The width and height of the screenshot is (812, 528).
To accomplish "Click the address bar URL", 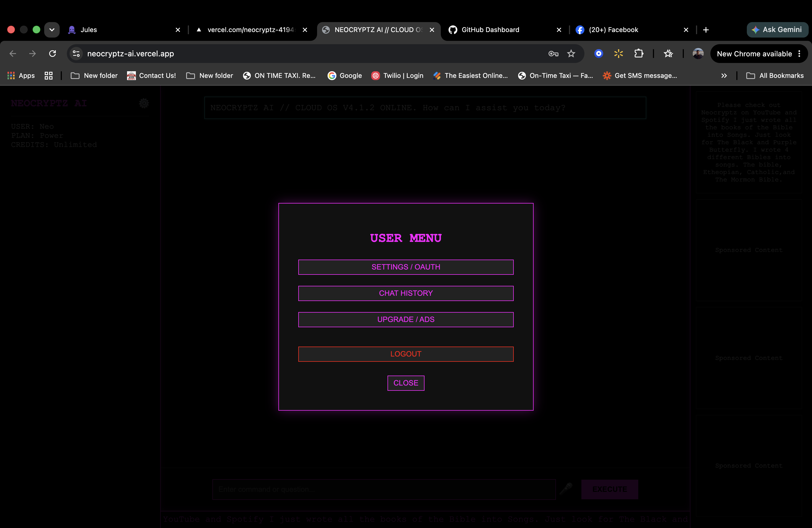I will coord(130,54).
